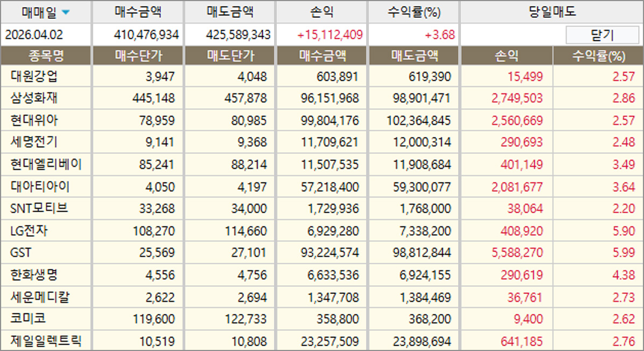Select the GST stock row

click(x=22, y=252)
